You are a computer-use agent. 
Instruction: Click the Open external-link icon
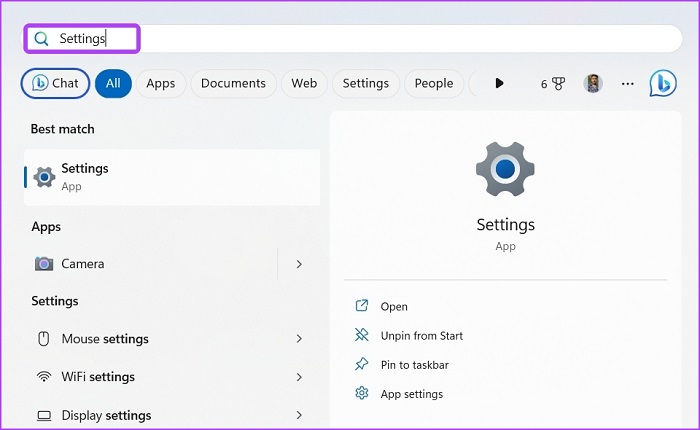[362, 306]
